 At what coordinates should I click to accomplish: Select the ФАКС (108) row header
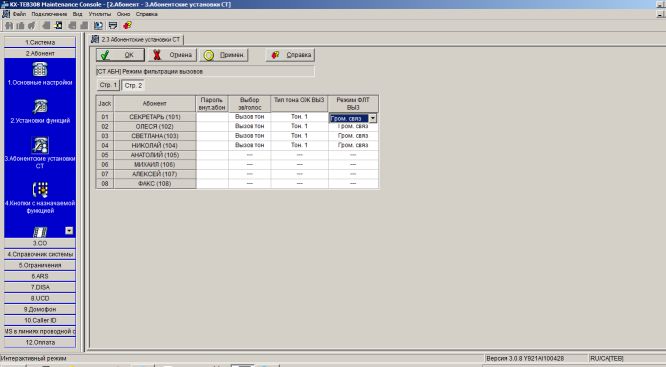pyautogui.click(x=155, y=184)
